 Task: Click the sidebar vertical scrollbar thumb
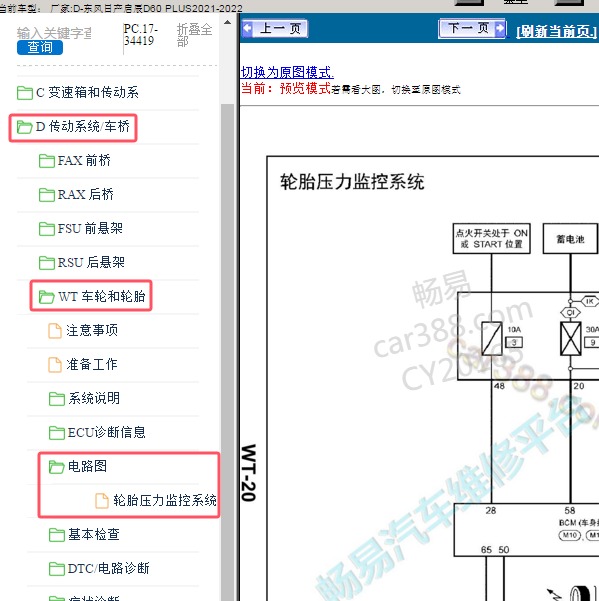tap(228, 352)
